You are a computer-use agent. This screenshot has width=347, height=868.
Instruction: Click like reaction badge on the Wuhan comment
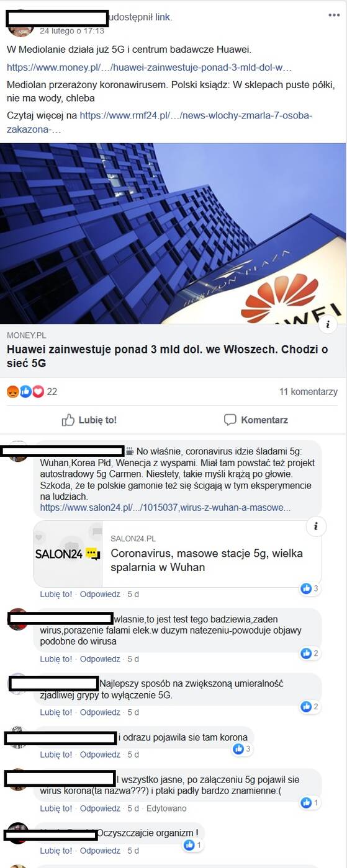309,588
